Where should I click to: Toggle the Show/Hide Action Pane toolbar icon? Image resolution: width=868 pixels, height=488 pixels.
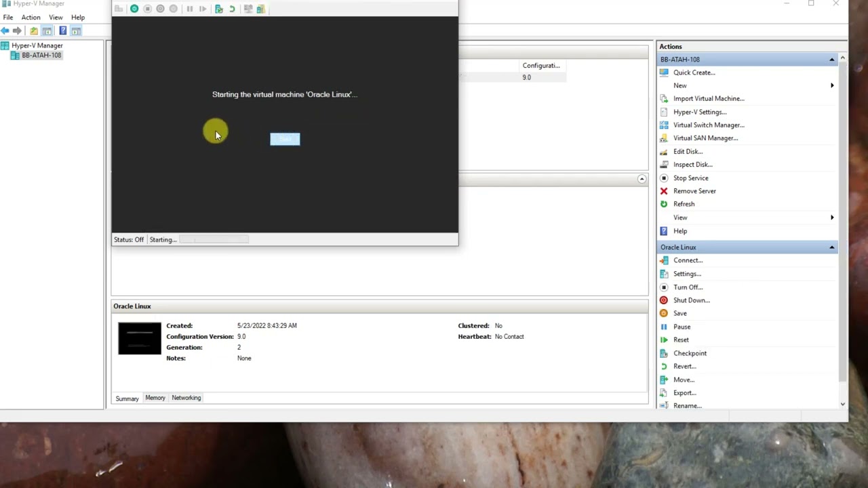click(76, 30)
